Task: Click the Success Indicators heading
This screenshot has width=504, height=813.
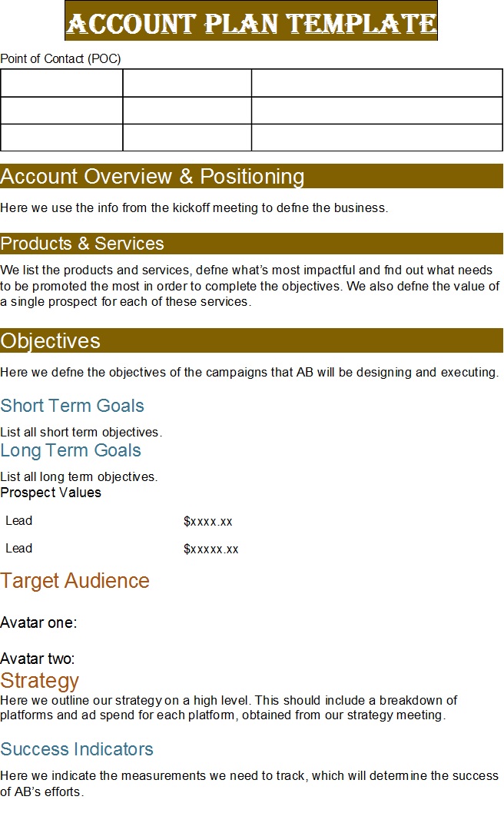Action: click(x=77, y=749)
